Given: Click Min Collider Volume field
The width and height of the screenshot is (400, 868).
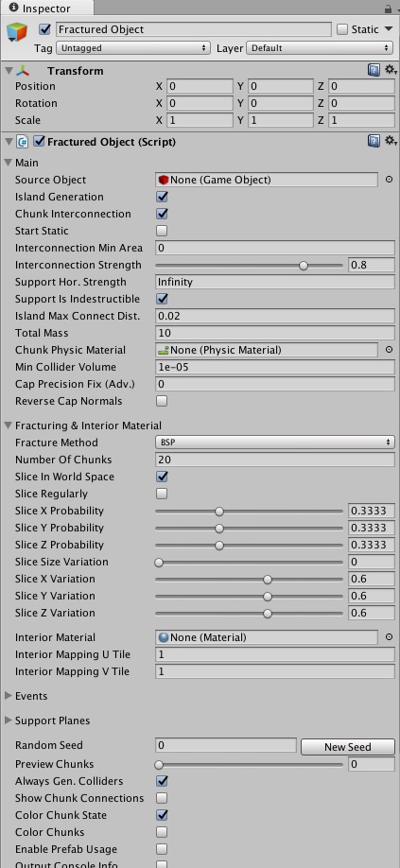Looking at the screenshot, I should tap(275, 367).
